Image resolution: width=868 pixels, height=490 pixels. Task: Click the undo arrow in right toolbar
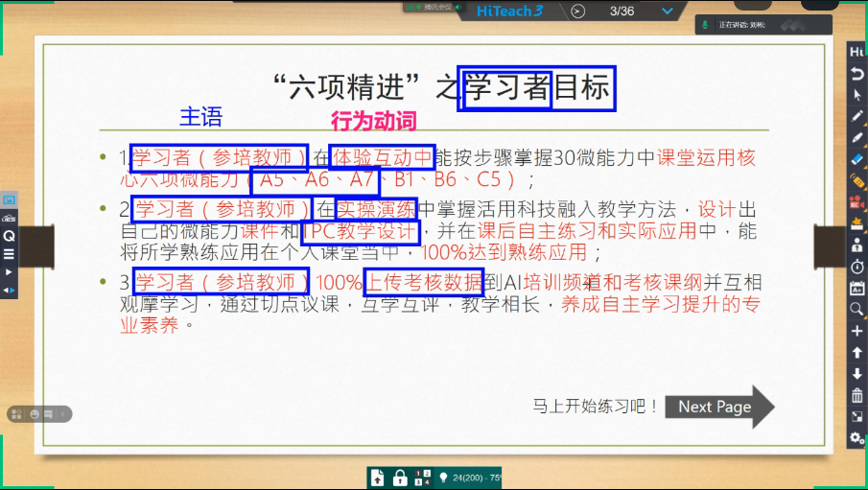[x=856, y=74]
